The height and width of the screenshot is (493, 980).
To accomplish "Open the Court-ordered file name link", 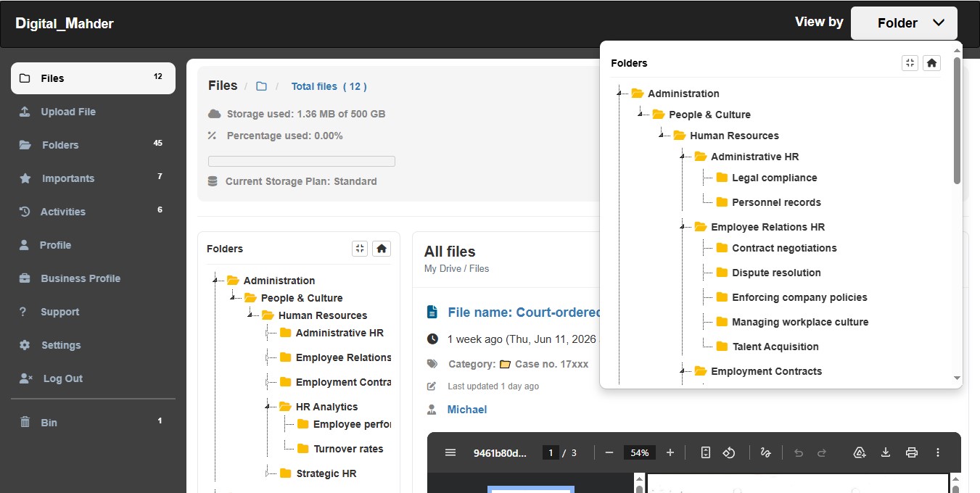I will click(524, 312).
